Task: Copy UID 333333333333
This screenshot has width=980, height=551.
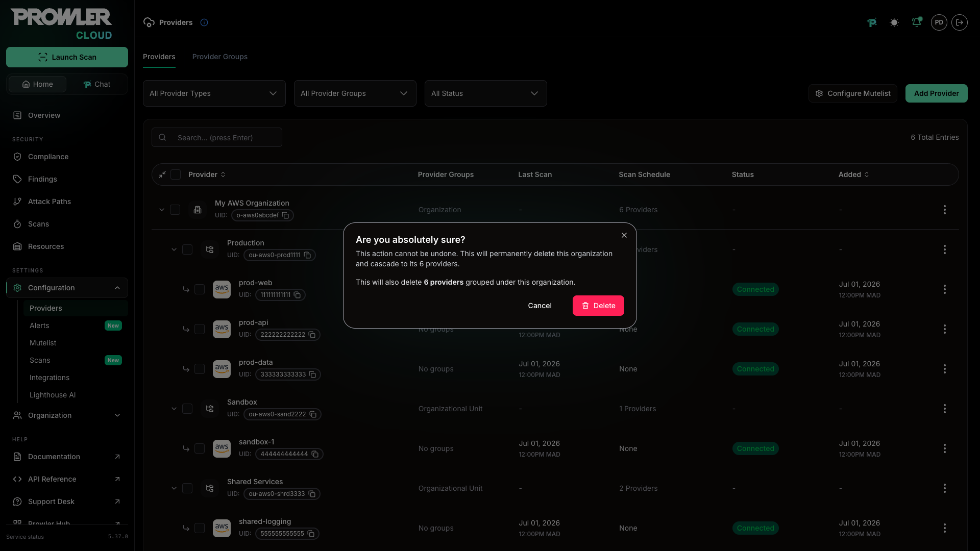Action: click(313, 374)
